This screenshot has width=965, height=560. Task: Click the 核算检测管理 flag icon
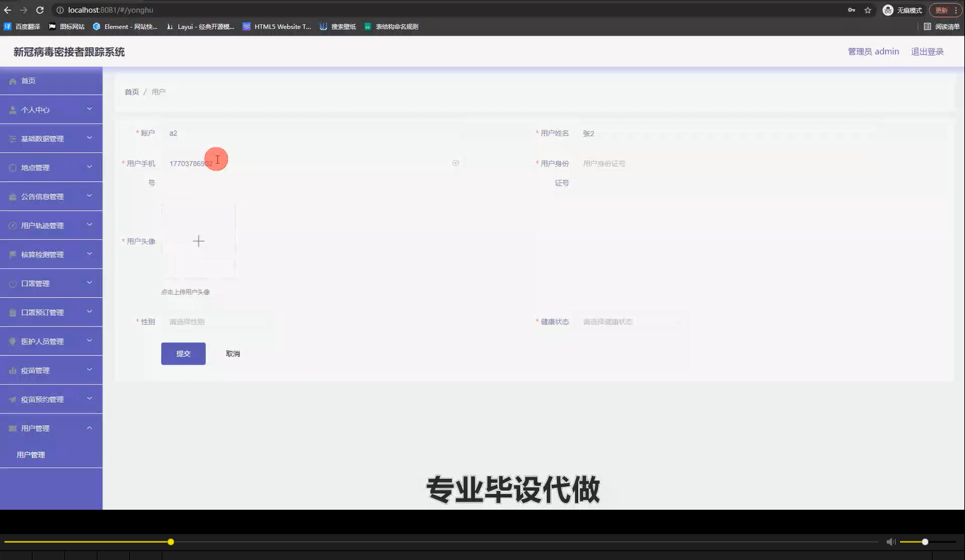coord(13,255)
